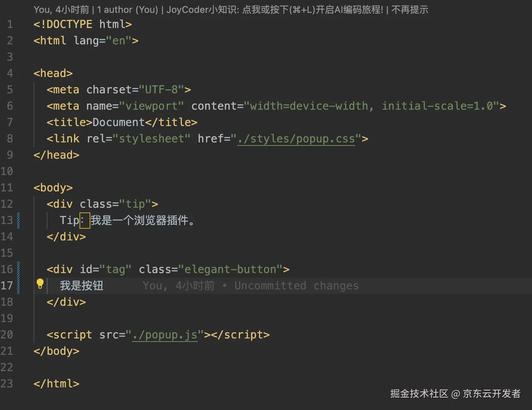Click the "width=device-width, initial-scale=1.0" content value
Image resolution: width=532 pixels, height=410 pixels.
(372, 106)
